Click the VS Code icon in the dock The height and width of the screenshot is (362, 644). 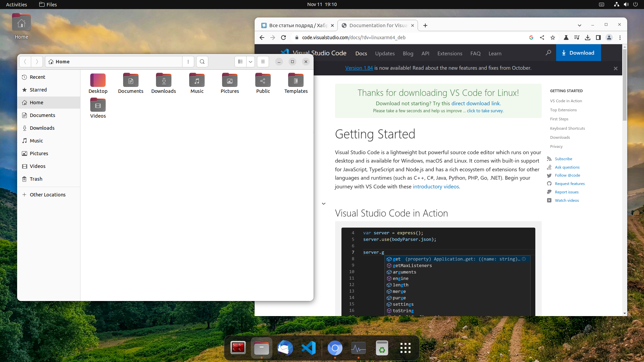309,348
